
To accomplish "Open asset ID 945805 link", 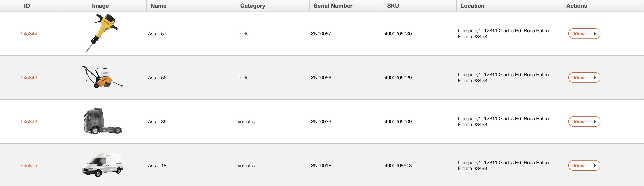I will point(29,165).
